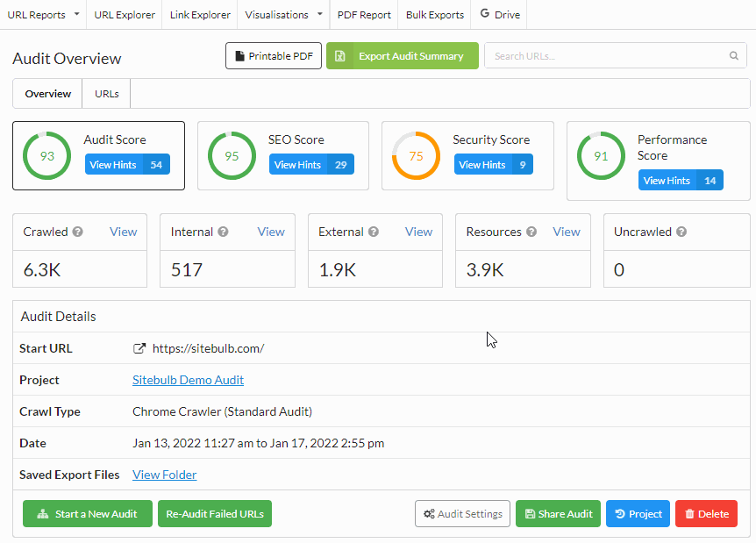The height and width of the screenshot is (543, 756).
Task: Click the Crawled help question icon
Action: coord(78,232)
